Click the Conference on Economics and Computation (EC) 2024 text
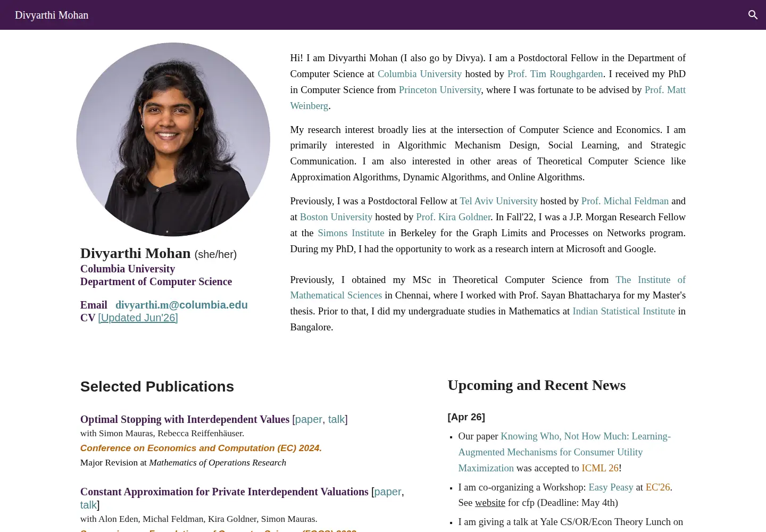The height and width of the screenshot is (532, 766). point(201,448)
